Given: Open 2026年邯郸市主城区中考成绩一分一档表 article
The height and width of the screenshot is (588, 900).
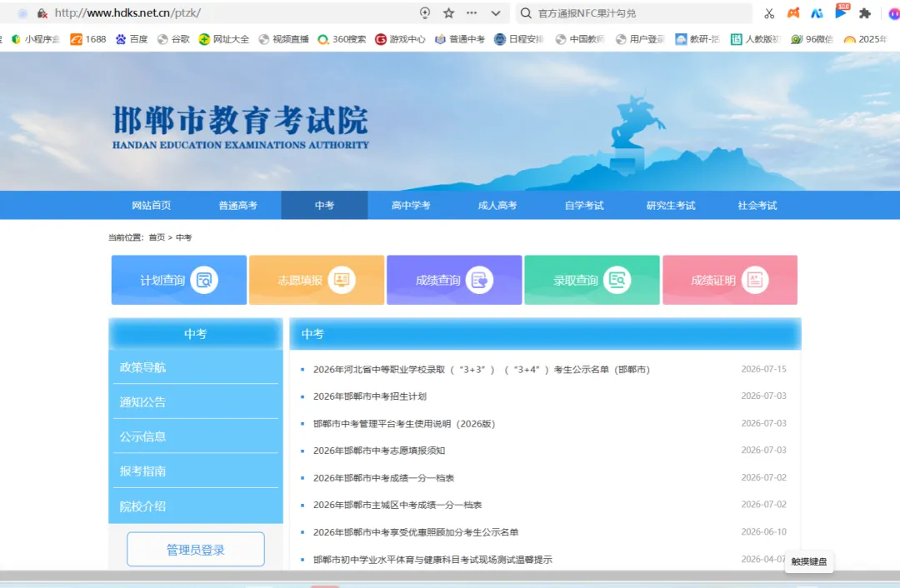Looking at the screenshot, I should click(397, 505).
